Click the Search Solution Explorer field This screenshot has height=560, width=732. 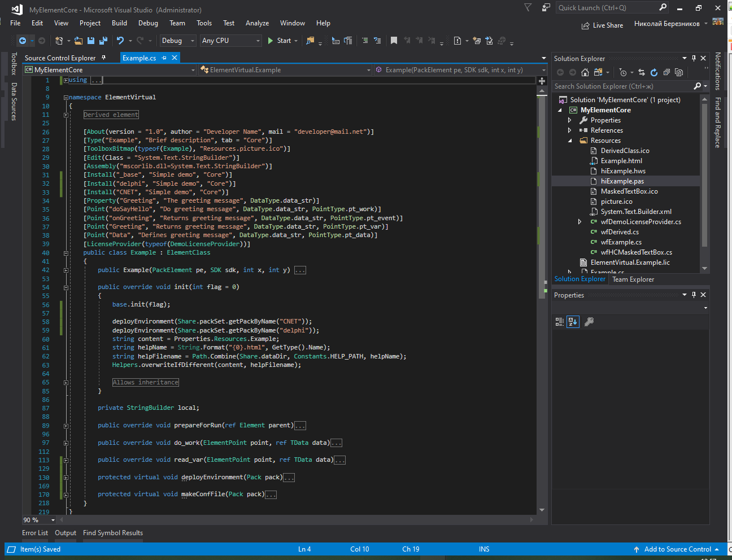click(x=621, y=86)
